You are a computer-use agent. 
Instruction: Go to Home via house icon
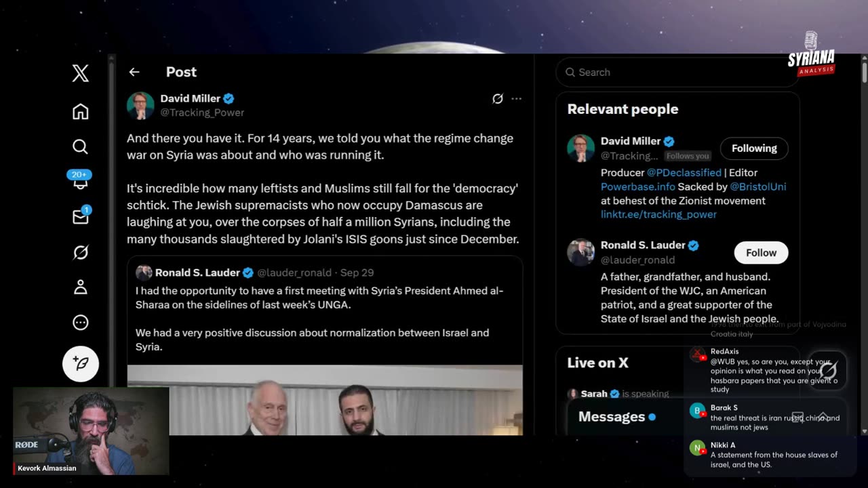80,111
